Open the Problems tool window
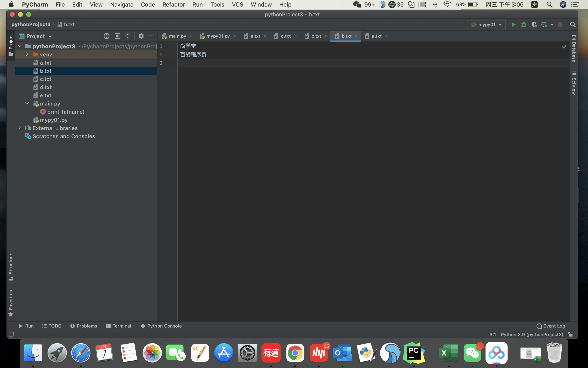This screenshot has width=588, height=368. 84,326
